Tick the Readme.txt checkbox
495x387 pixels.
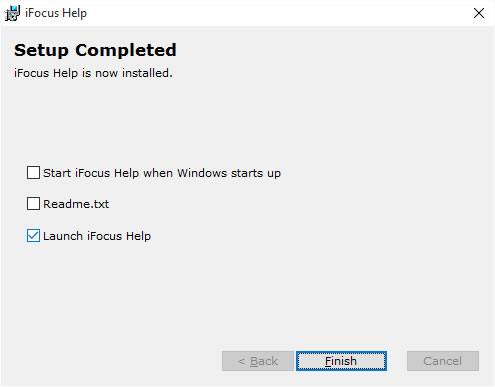click(x=33, y=204)
